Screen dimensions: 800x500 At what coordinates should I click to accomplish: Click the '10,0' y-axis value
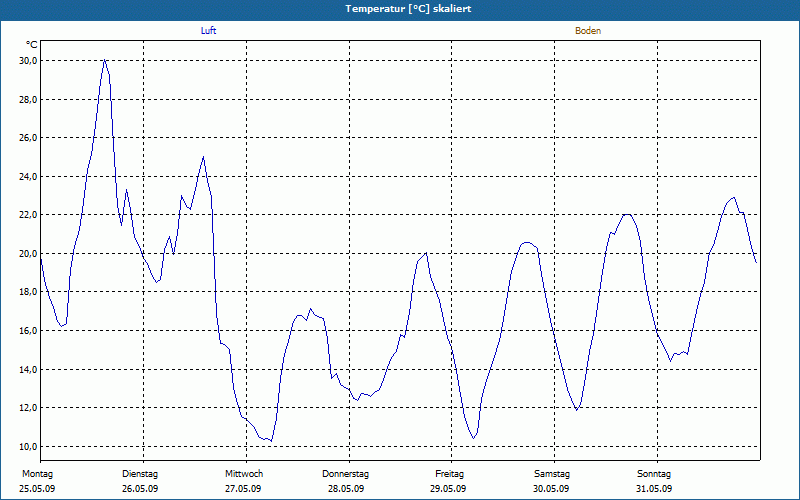point(28,446)
